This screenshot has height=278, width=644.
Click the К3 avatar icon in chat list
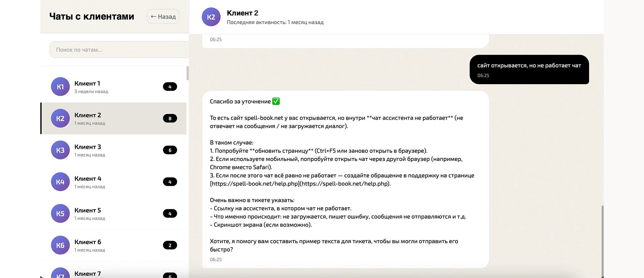[x=60, y=150]
